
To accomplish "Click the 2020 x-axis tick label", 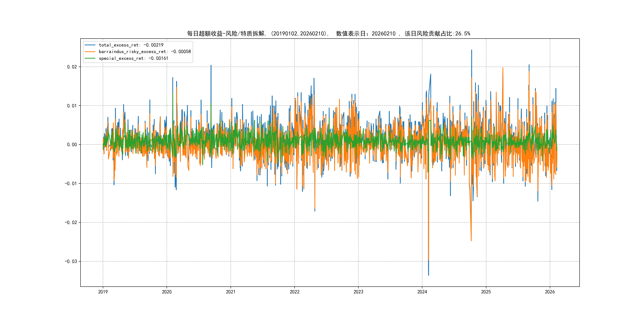I will point(167,292).
